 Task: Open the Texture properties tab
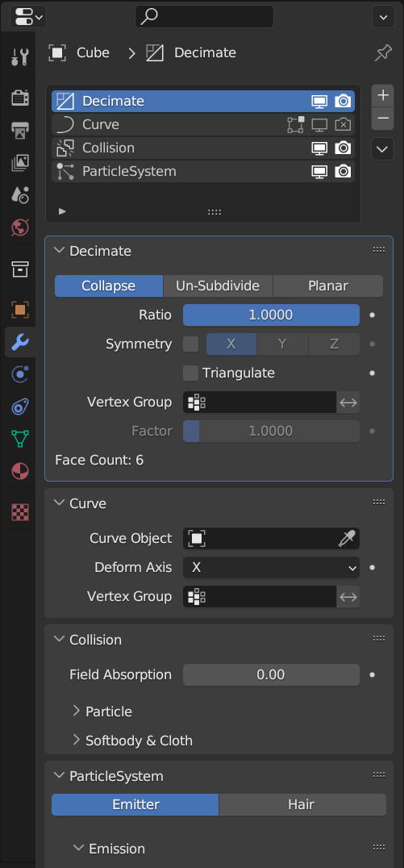(x=20, y=512)
